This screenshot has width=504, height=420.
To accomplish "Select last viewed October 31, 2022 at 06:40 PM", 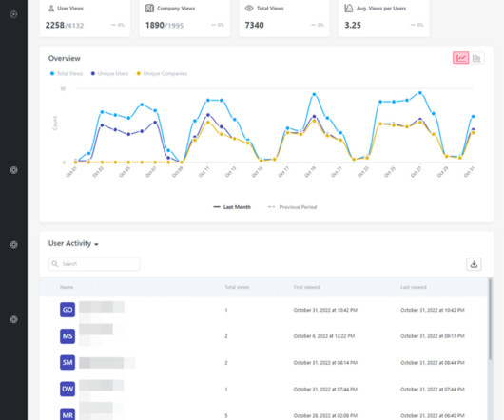I will [x=433, y=415].
